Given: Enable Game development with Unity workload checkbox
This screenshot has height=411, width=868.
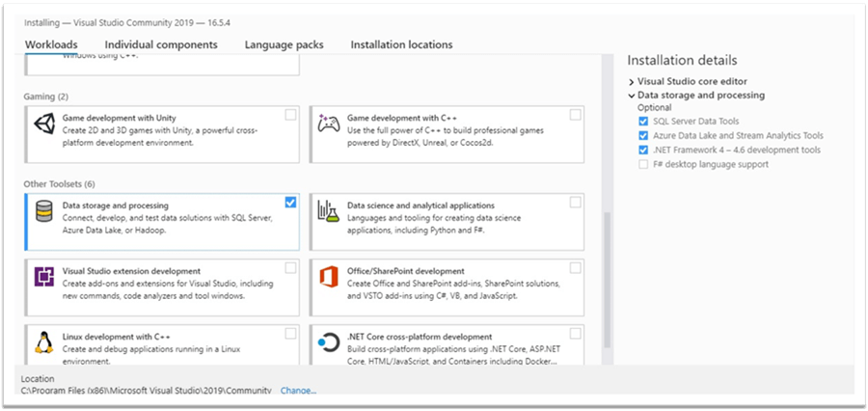Looking at the screenshot, I should 290,115.
